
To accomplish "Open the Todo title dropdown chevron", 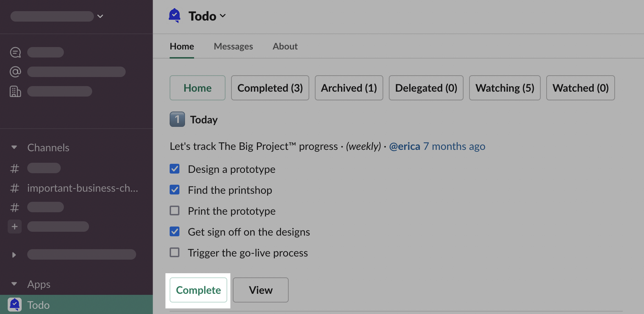I will click(223, 16).
